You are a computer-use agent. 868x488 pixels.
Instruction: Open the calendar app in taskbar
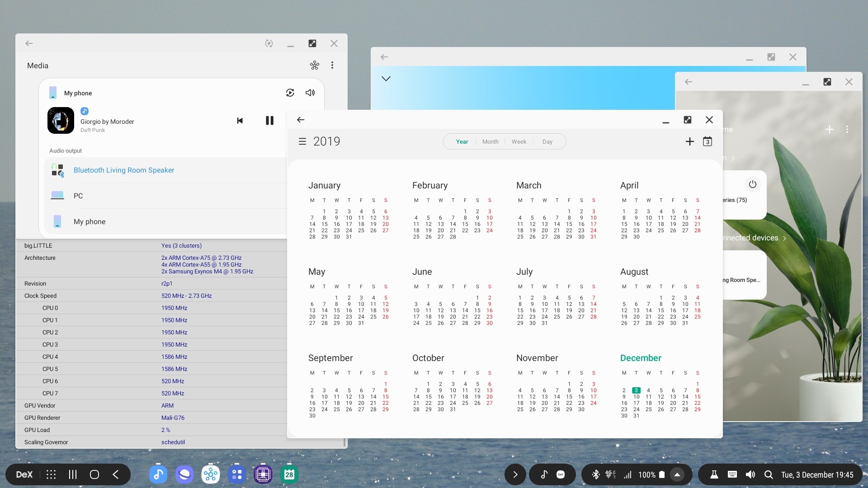click(x=289, y=474)
